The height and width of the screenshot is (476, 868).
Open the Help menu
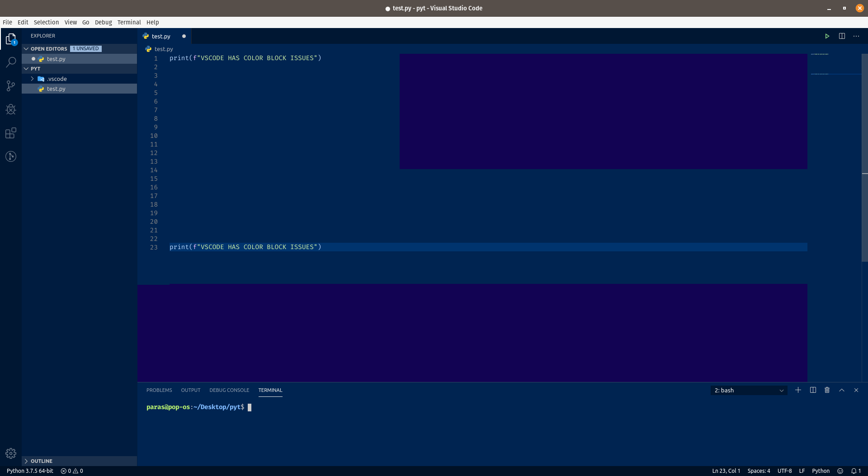point(153,22)
